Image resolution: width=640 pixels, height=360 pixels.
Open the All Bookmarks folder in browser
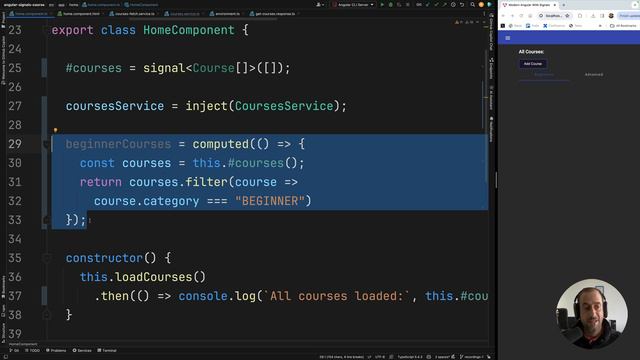pyautogui.click(x=623, y=26)
